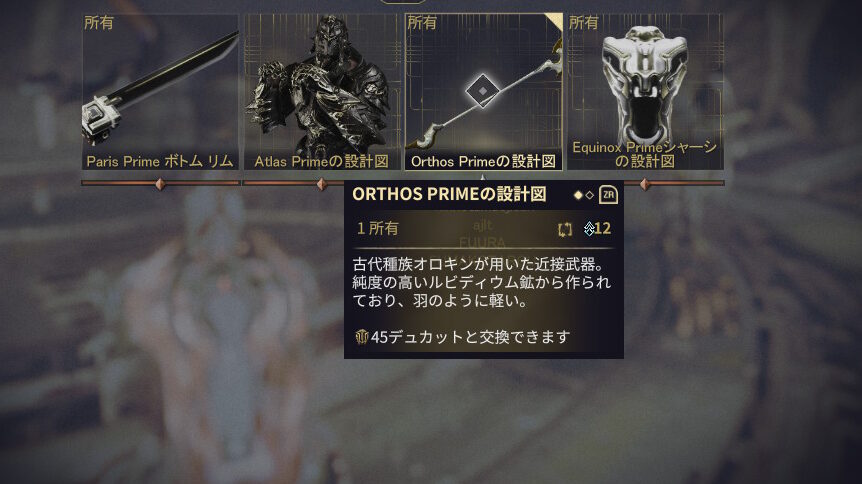This screenshot has width=862, height=484.
Task: Click the diamond marker below the Atlas Prime card
Action: click(x=322, y=184)
